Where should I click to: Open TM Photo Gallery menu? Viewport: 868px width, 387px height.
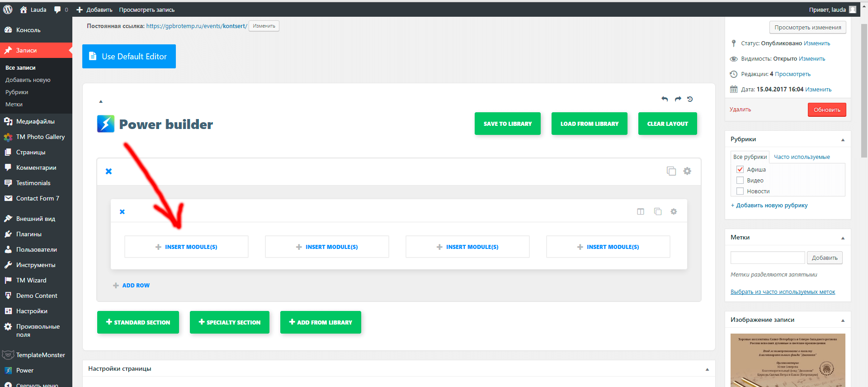pyautogui.click(x=36, y=137)
